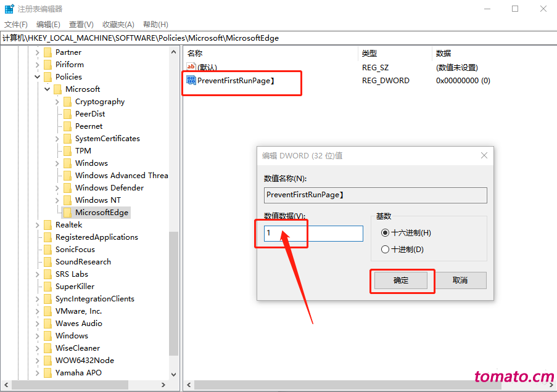Click the REG_DWORD type cell
Viewport: 557px width, 392px height.
click(x=386, y=81)
